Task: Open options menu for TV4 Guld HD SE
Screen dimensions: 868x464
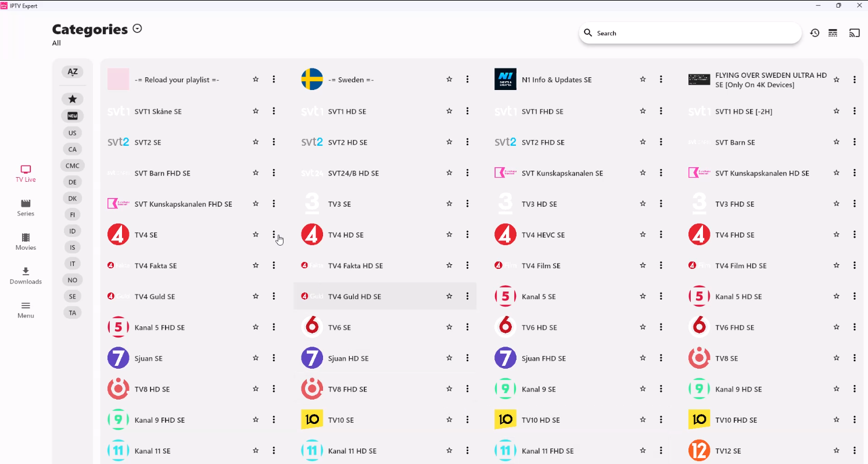Action: click(467, 296)
